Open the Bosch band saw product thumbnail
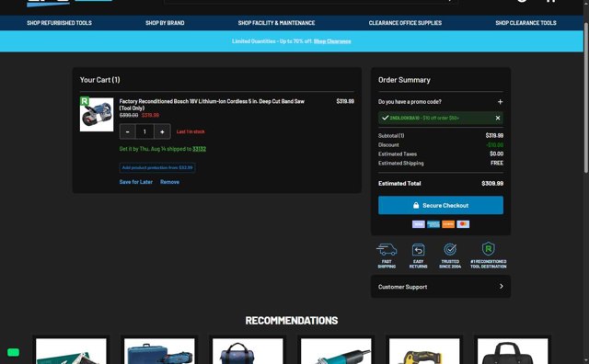The image size is (589, 364). point(97,115)
